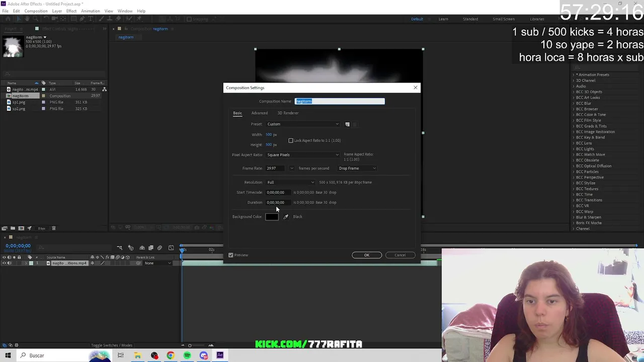Click Toggle Switches / Modes button
This screenshot has width=644, height=362.
tap(112, 345)
